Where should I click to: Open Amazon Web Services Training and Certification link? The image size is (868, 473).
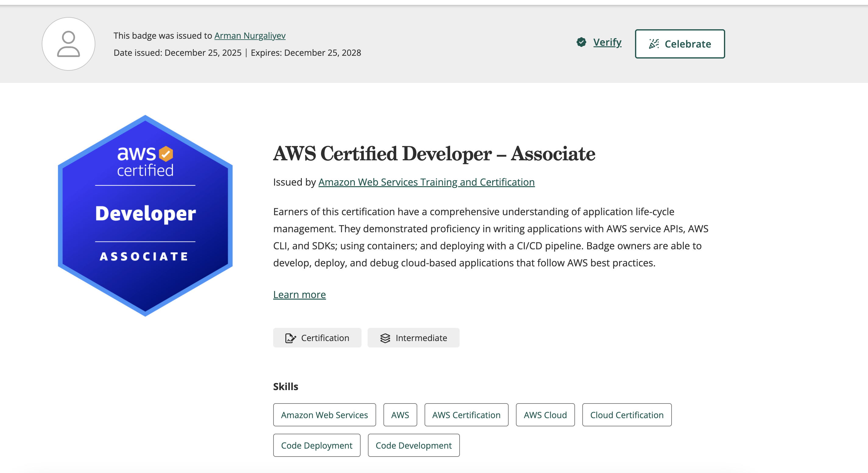pyautogui.click(x=427, y=182)
